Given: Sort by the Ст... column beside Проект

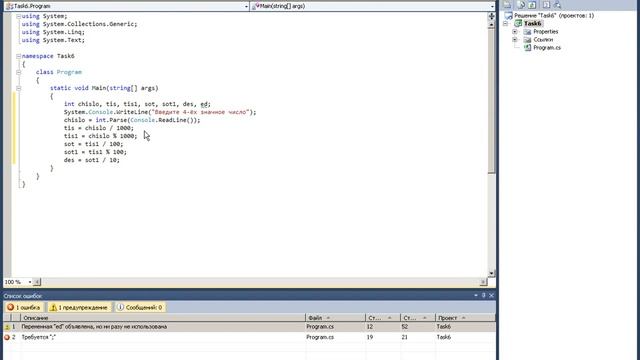Looking at the screenshot, I should (x=418, y=318).
